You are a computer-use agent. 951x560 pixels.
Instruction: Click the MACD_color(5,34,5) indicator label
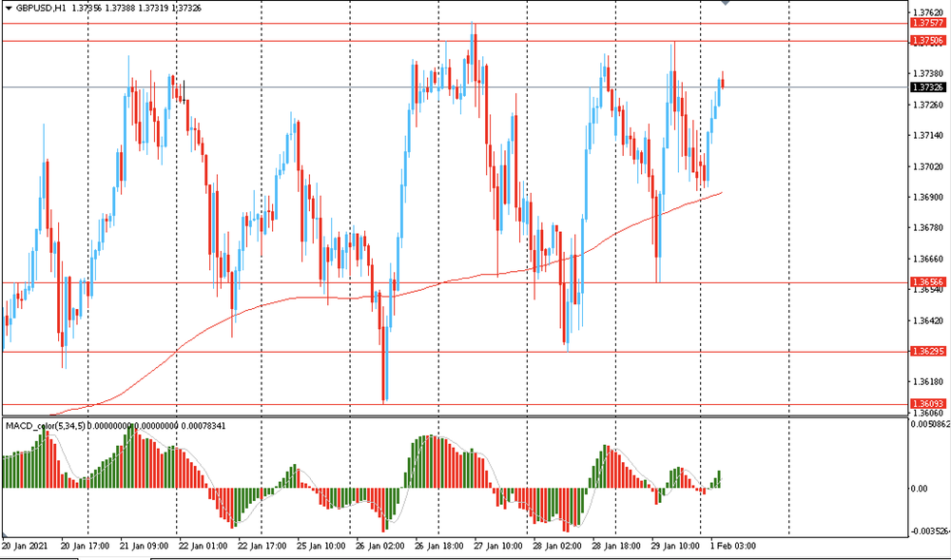pos(46,425)
